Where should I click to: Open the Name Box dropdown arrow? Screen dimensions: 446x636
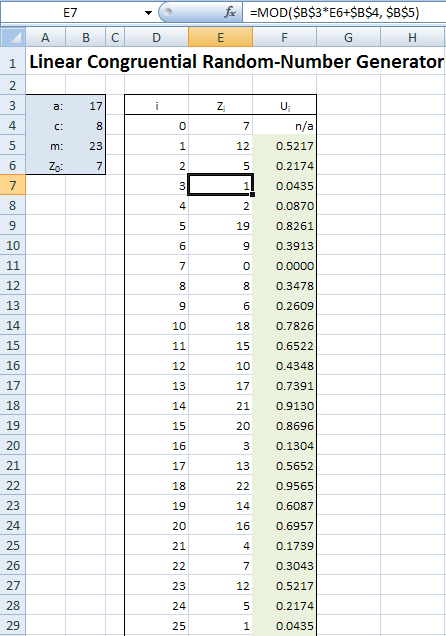[148, 13]
